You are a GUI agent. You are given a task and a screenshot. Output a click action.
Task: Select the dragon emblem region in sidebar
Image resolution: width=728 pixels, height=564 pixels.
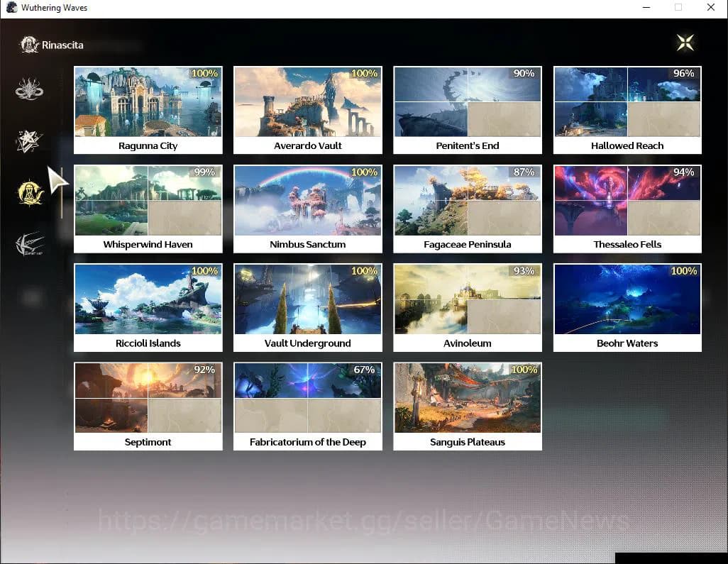pos(30,89)
